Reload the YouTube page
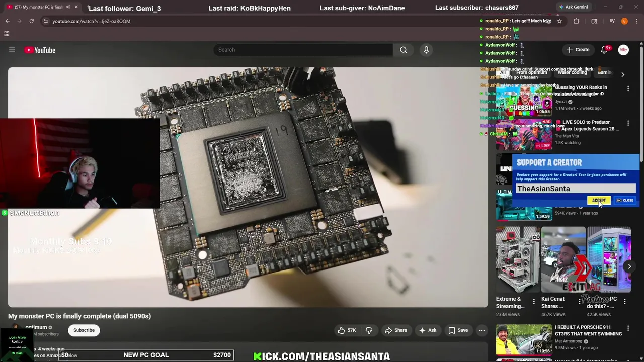This screenshot has width=644, height=362. pos(31,21)
